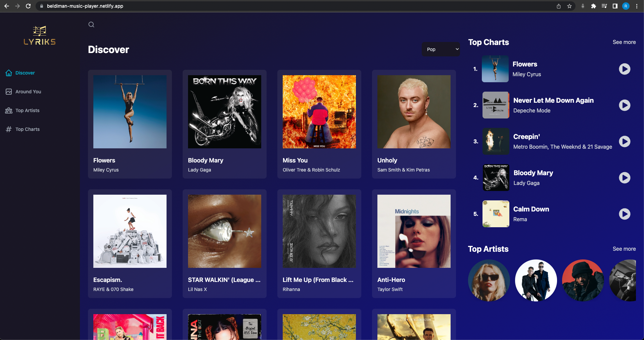Click the Lift Me Up album cover

pyautogui.click(x=319, y=231)
